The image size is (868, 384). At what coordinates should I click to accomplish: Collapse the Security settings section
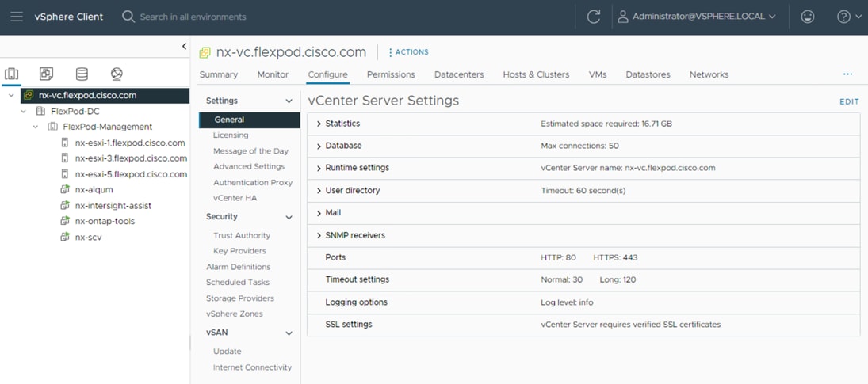point(289,217)
